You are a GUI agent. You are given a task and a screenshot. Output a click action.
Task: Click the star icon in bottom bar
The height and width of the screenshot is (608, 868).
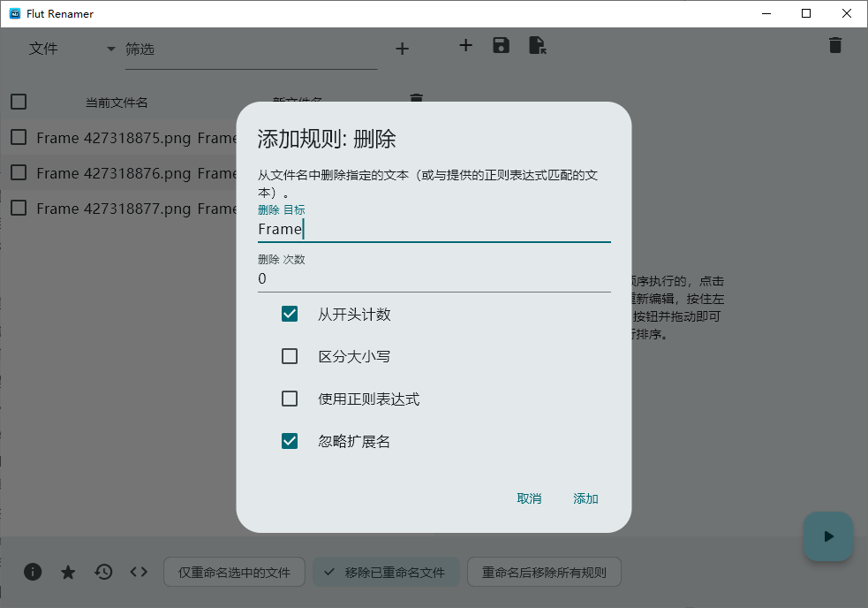point(68,572)
